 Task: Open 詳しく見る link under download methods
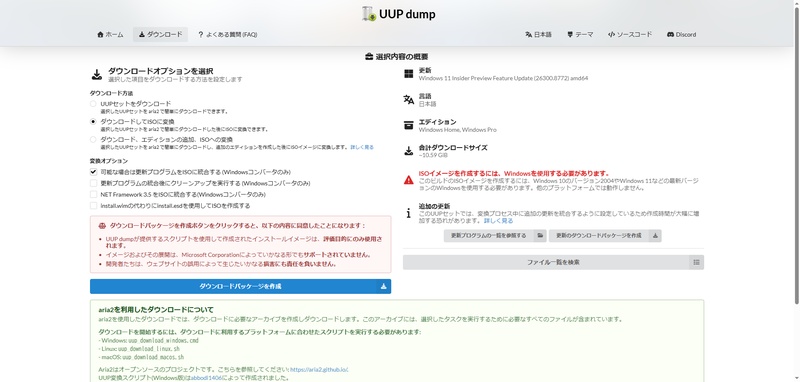tap(362, 147)
